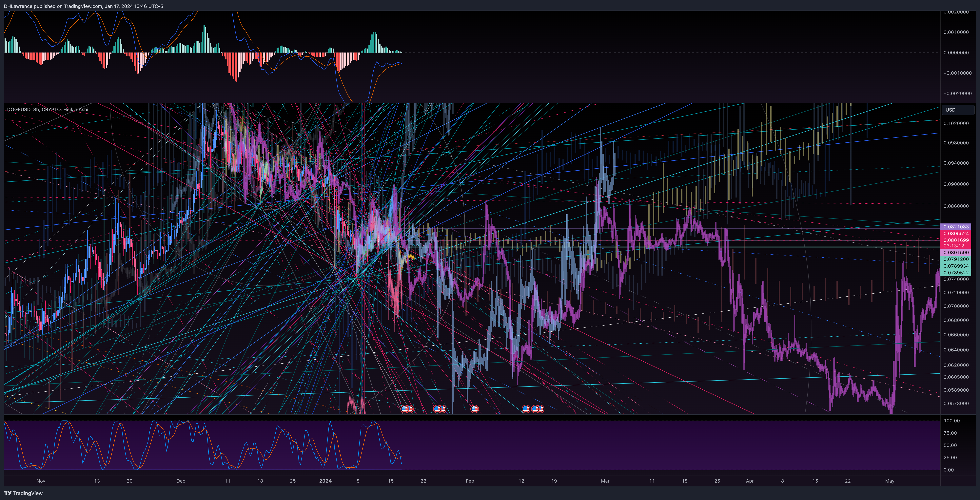The height and width of the screenshot is (500, 980).
Task: Click the bold 2024 label on the time axis
Action: pos(325,481)
